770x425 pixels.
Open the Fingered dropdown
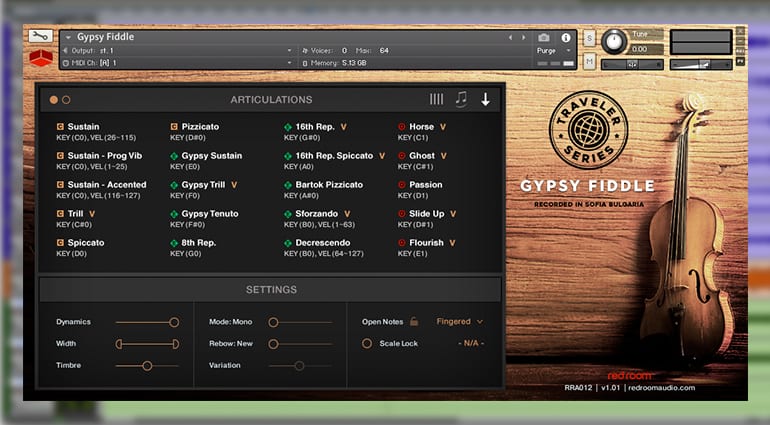(x=460, y=321)
